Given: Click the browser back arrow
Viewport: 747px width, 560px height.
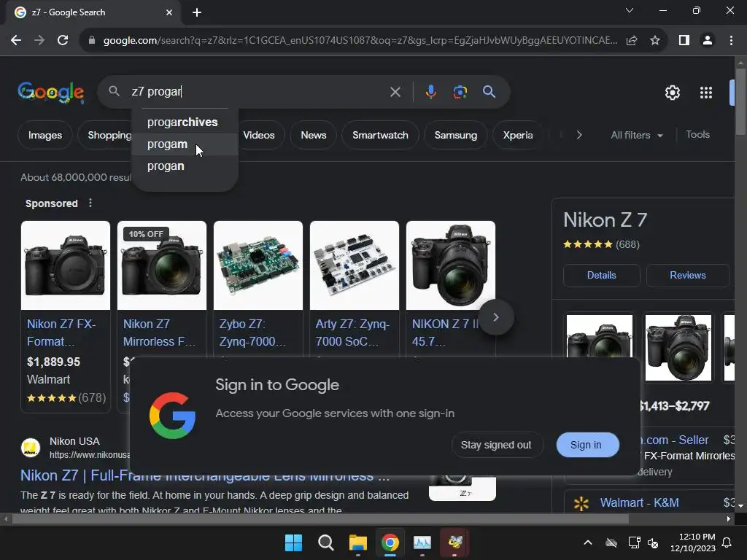Looking at the screenshot, I should [x=16, y=41].
